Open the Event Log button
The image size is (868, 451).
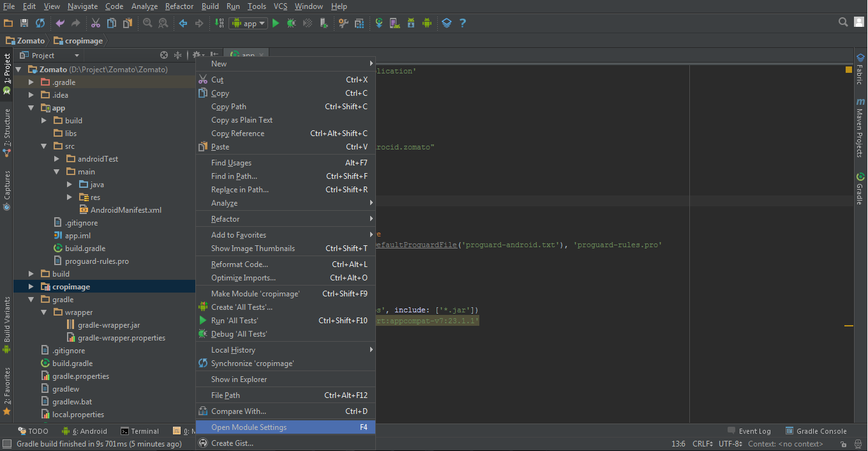[x=749, y=431]
